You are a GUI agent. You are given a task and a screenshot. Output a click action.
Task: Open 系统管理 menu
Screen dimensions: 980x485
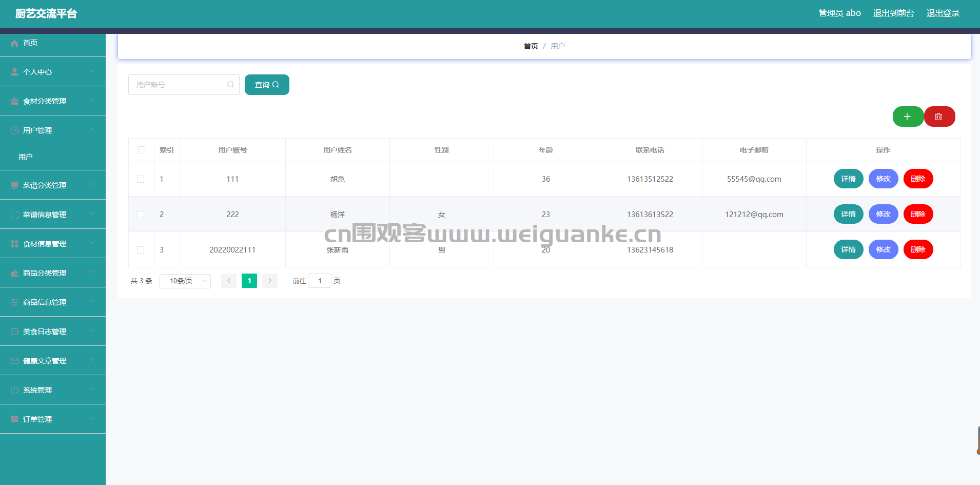pos(53,390)
